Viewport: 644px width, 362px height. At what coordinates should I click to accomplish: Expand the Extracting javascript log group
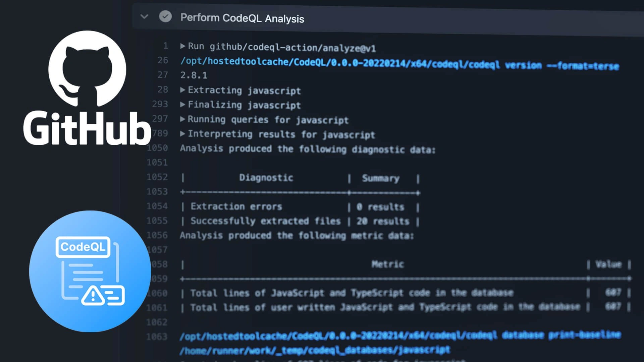183,90
